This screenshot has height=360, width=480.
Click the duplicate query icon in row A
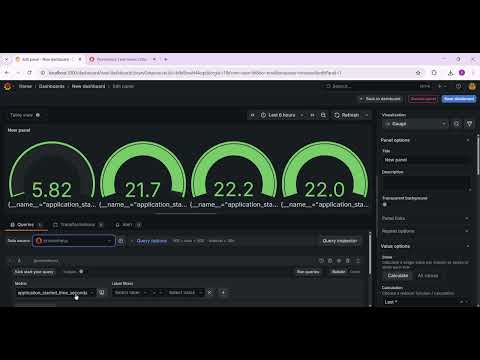[x=330, y=261]
